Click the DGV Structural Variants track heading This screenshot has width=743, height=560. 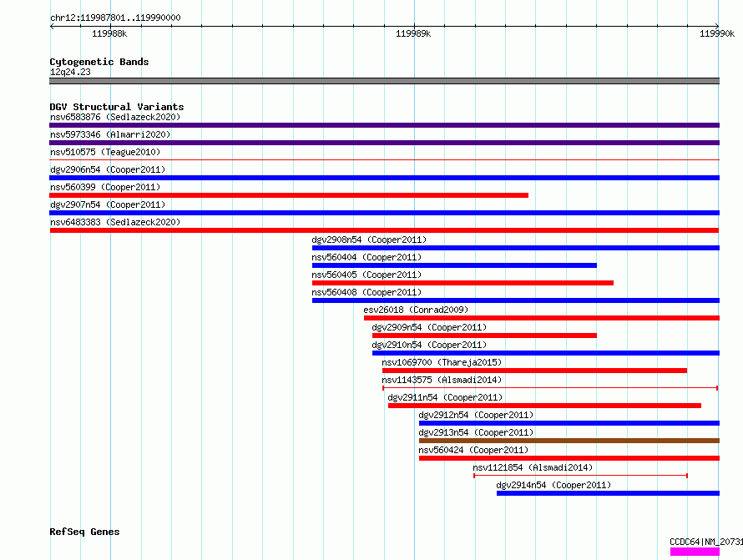click(x=117, y=107)
